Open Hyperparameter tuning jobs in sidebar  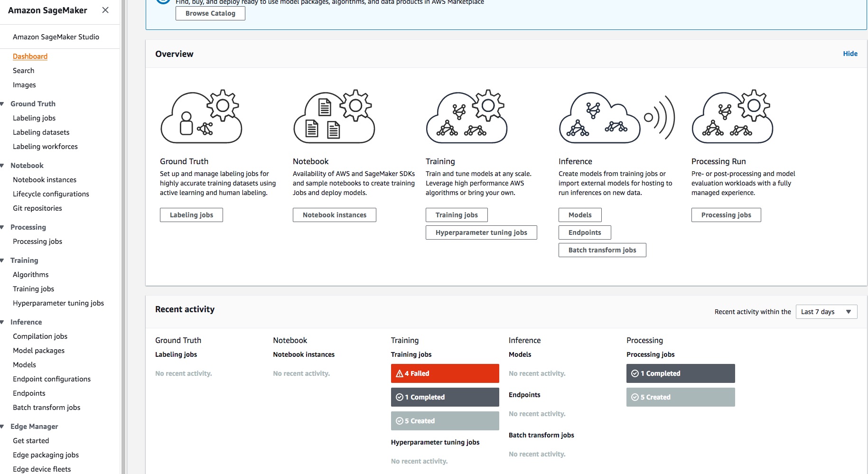click(58, 303)
